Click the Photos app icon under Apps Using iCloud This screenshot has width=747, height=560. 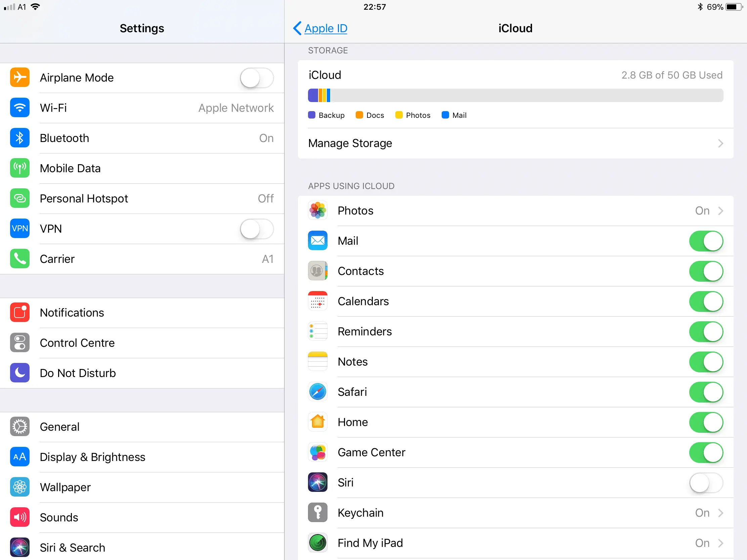(x=317, y=210)
